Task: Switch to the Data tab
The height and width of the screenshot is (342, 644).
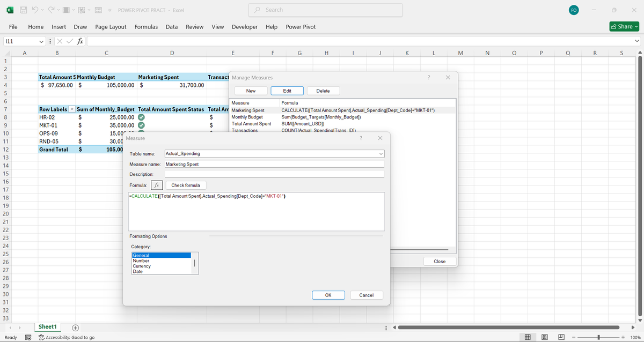Action: coord(172,27)
